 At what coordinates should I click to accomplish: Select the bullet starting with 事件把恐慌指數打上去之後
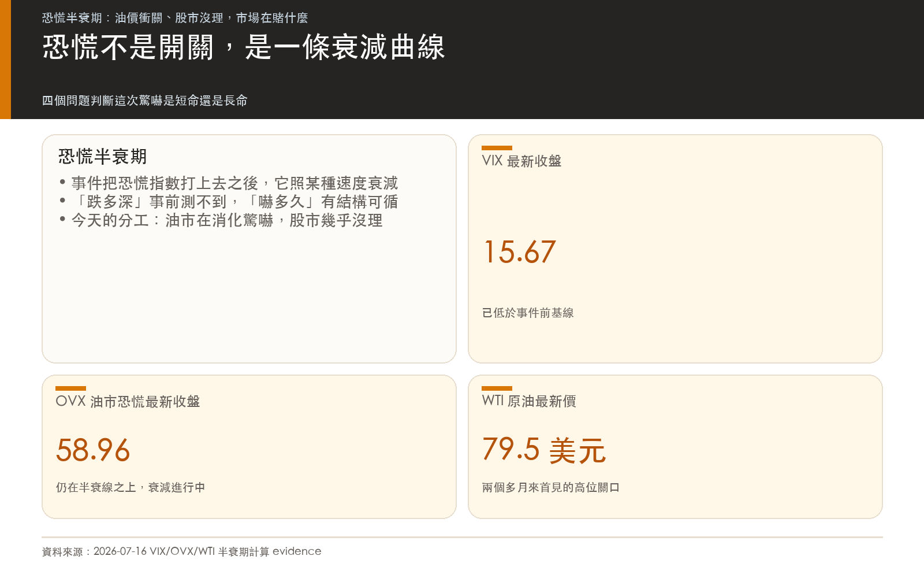[x=229, y=183]
